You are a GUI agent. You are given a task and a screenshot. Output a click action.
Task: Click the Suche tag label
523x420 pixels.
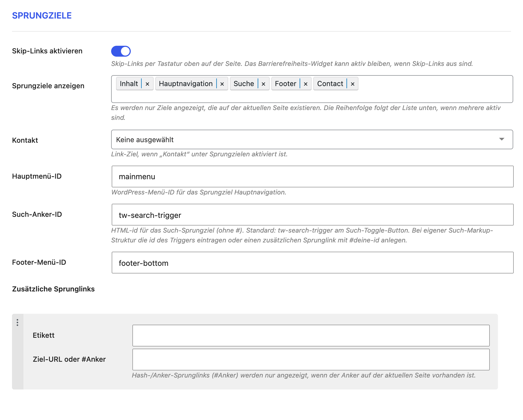(x=244, y=84)
